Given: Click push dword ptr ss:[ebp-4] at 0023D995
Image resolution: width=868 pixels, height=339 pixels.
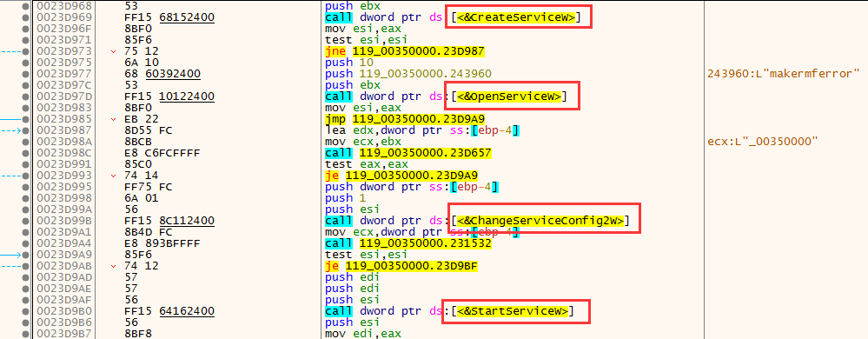Looking at the screenshot, I should (411, 187).
